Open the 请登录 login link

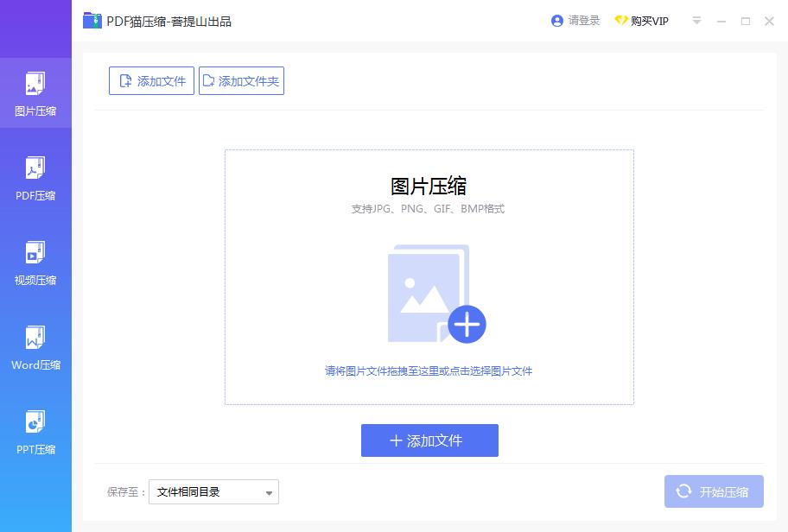pos(582,20)
